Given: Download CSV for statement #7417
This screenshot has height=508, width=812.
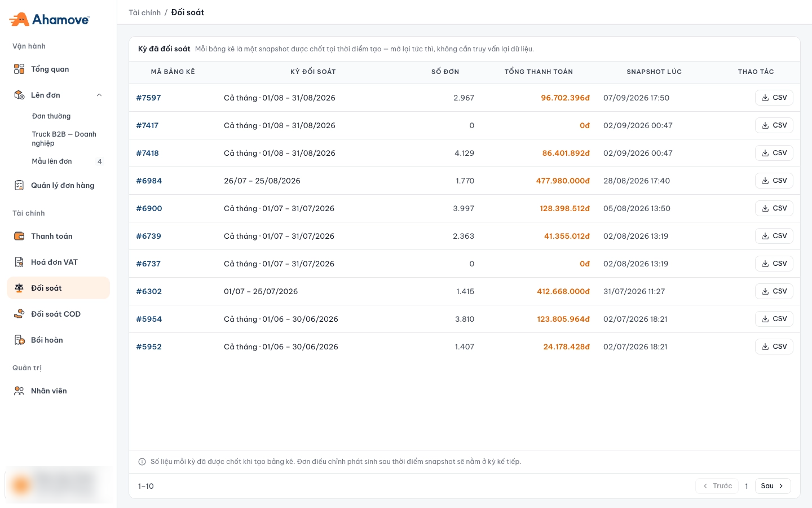Looking at the screenshot, I should click(774, 125).
